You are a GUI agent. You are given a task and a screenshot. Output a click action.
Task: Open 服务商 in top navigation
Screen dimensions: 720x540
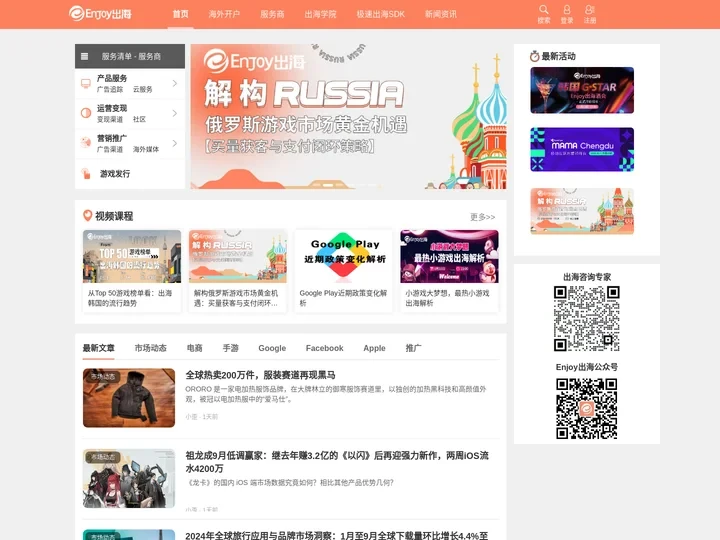coord(272,14)
